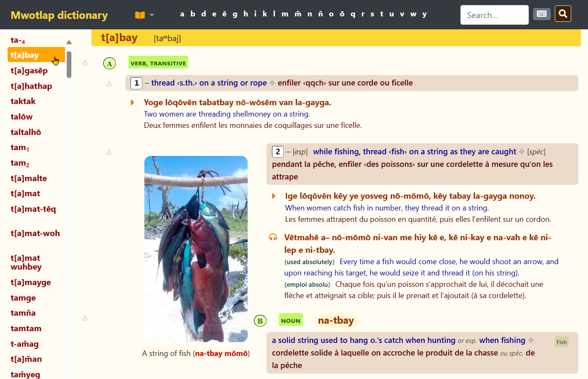Click the anchor icon beside verb section A
Viewport: 588px width, 379px height.
85,63
